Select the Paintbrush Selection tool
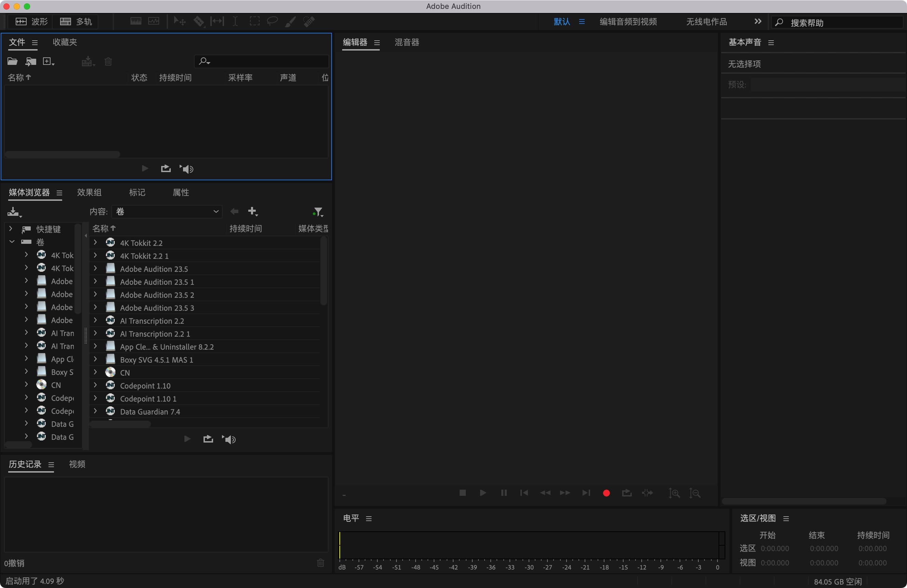 [290, 21]
